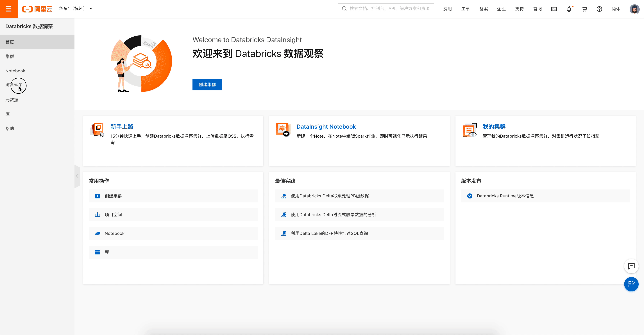This screenshot has width=644, height=335.
Task: Click the 版本发布 section heading
Action: pyautogui.click(x=471, y=181)
